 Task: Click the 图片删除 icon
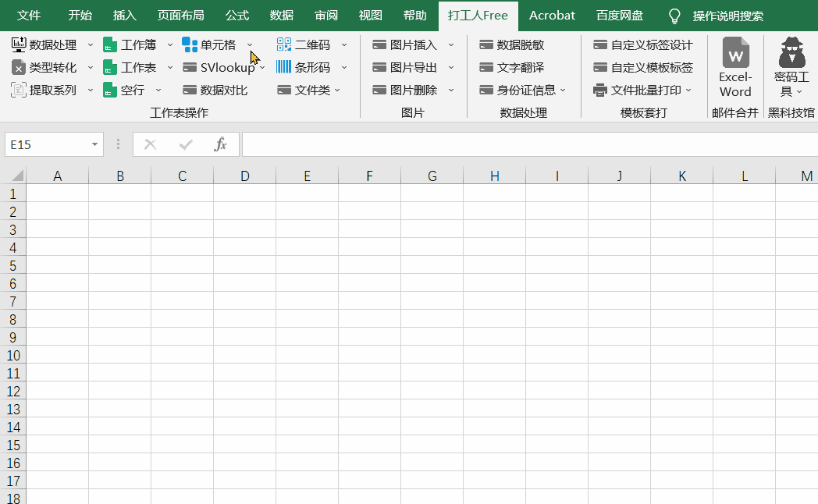point(379,91)
